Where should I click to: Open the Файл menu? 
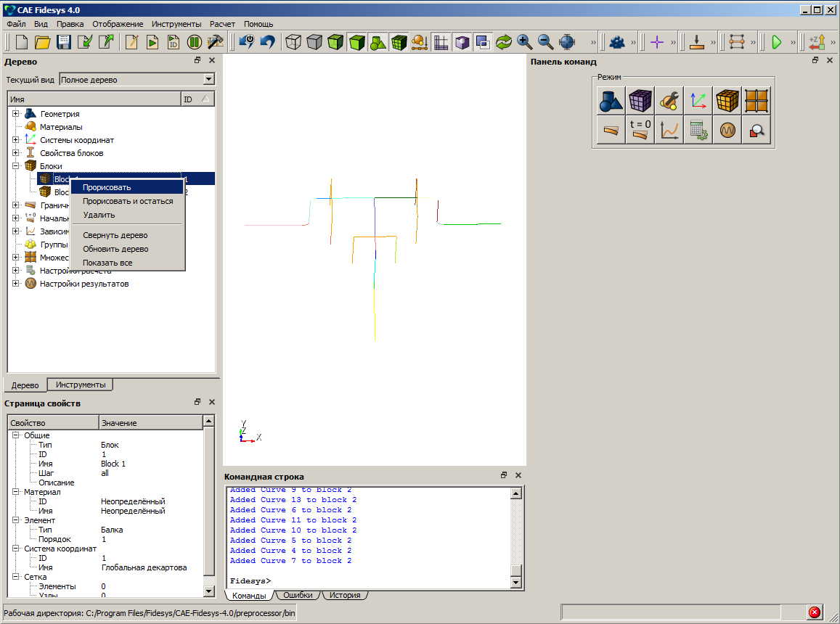16,24
